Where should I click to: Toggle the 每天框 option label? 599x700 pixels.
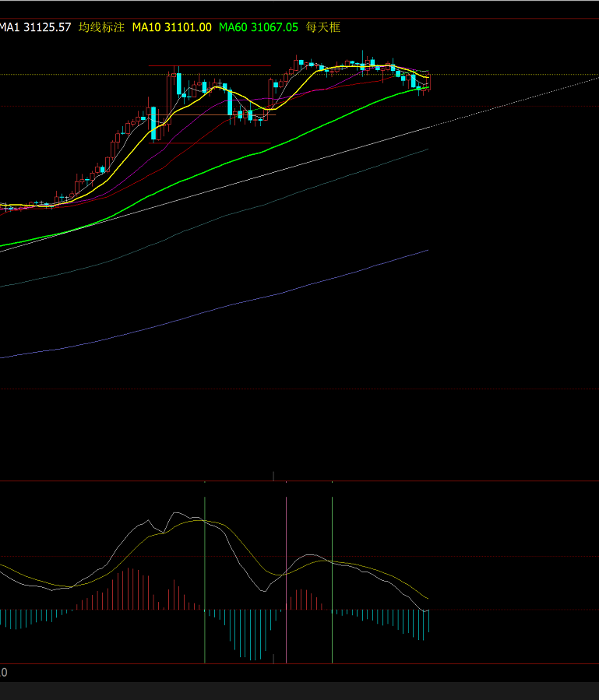[x=323, y=27]
